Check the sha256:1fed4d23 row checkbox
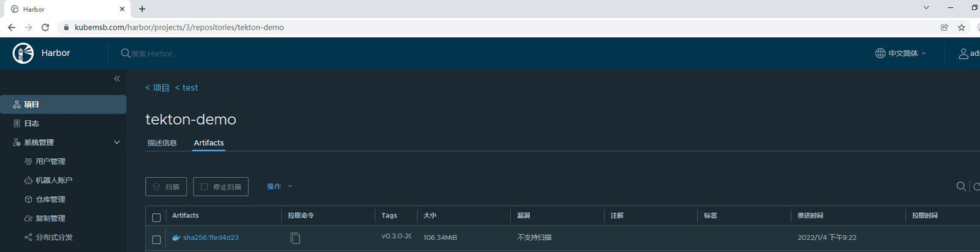The width and height of the screenshot is (980, 252). [156, 240]
